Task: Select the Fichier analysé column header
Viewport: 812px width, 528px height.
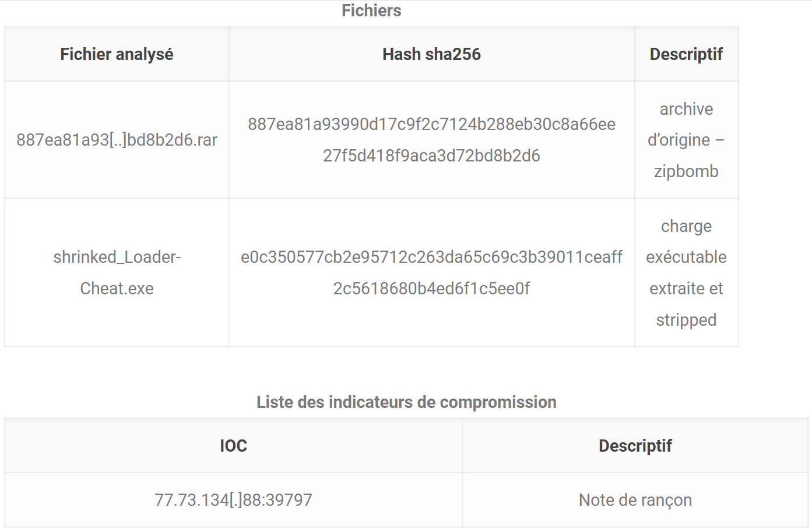Action: coord(117,54)
